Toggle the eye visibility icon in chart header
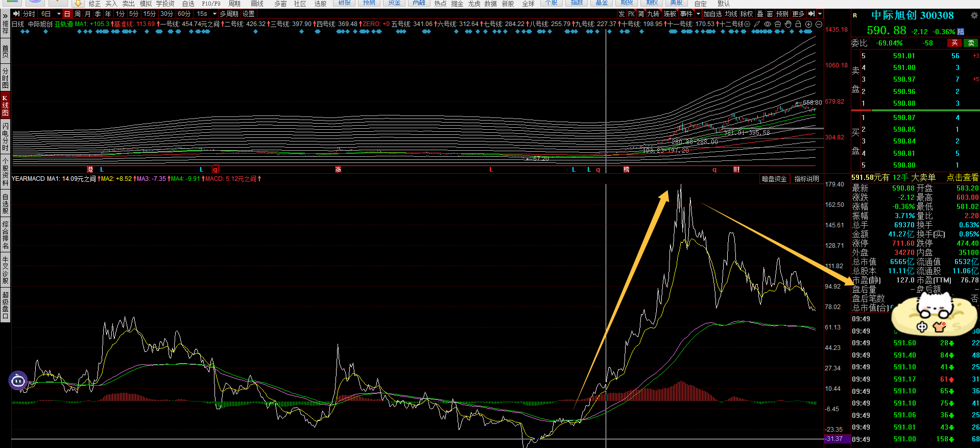 click(768, 24)
